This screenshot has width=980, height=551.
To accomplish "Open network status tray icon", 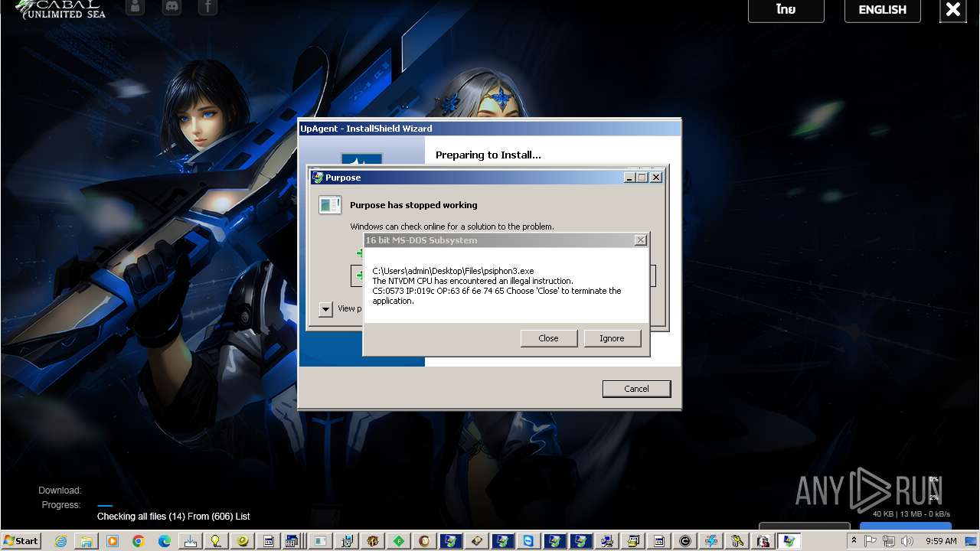I will (888, 541).
